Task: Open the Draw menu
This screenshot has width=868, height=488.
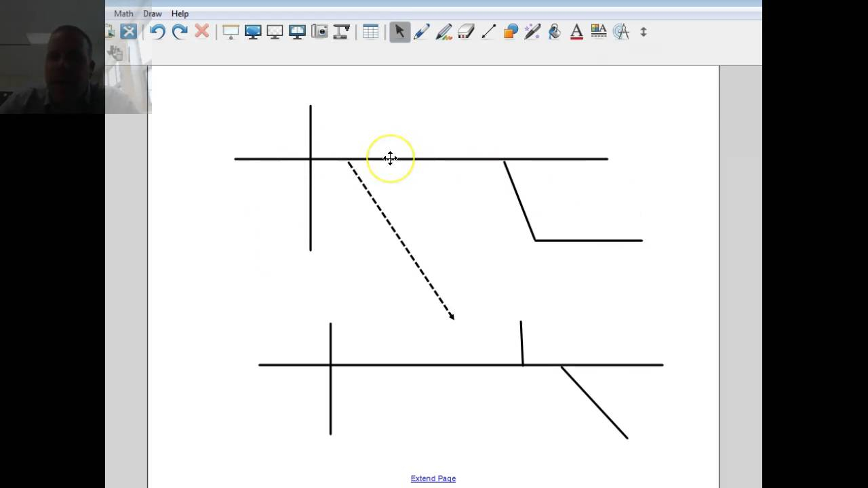Action: 153,14
